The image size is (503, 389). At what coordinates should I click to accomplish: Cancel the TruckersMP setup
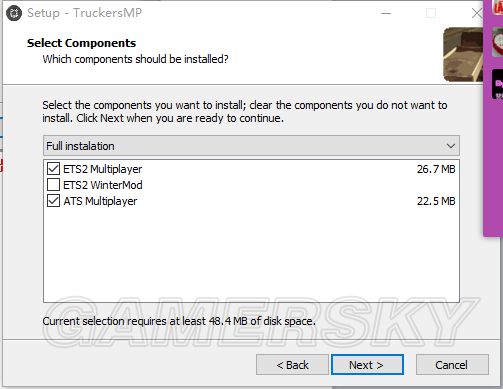tap(452, 365)
